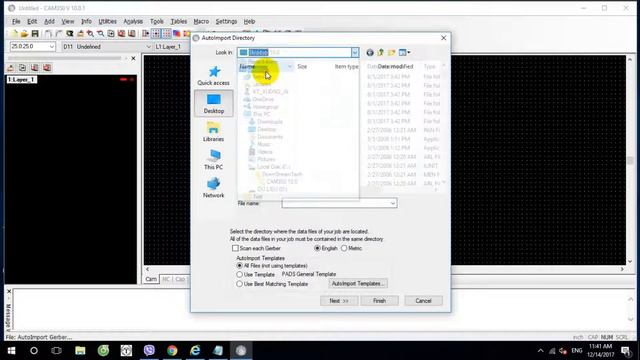The height and width of the screenshot is (360, 640).
Task: Click the Next >> button
Action: 339,301
